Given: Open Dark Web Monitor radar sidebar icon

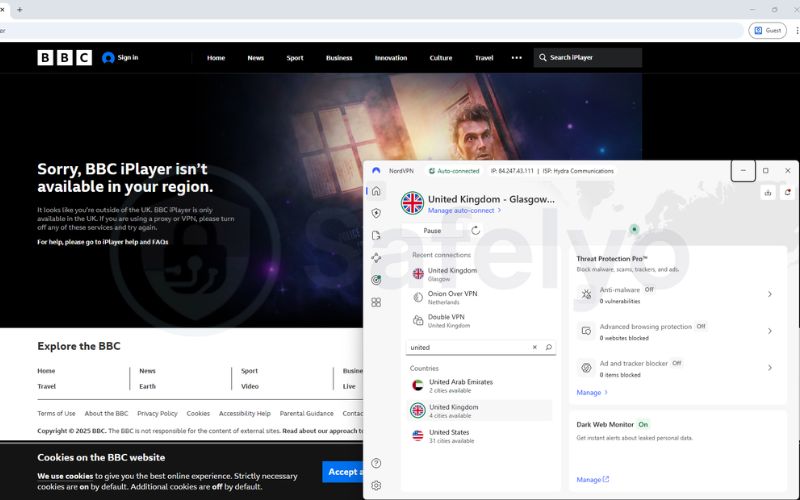Looking at the screenshot, I should [x=376, y=280].
